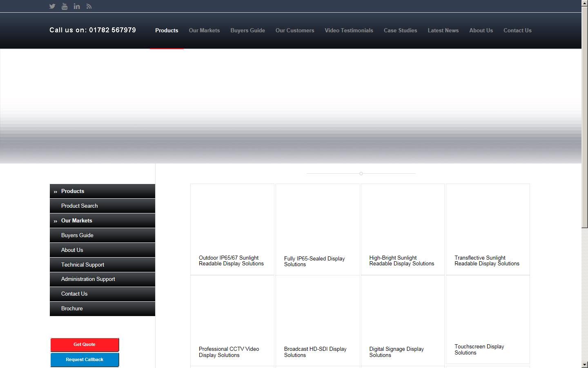This screenshot has height=368, width=588.
Task: Click the scrollbar down arrow
Action: point(585,365)
